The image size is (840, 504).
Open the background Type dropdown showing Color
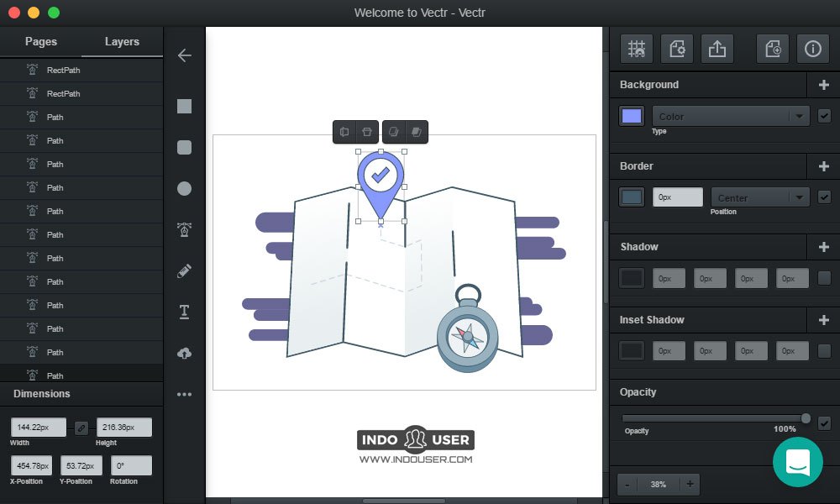730,115
